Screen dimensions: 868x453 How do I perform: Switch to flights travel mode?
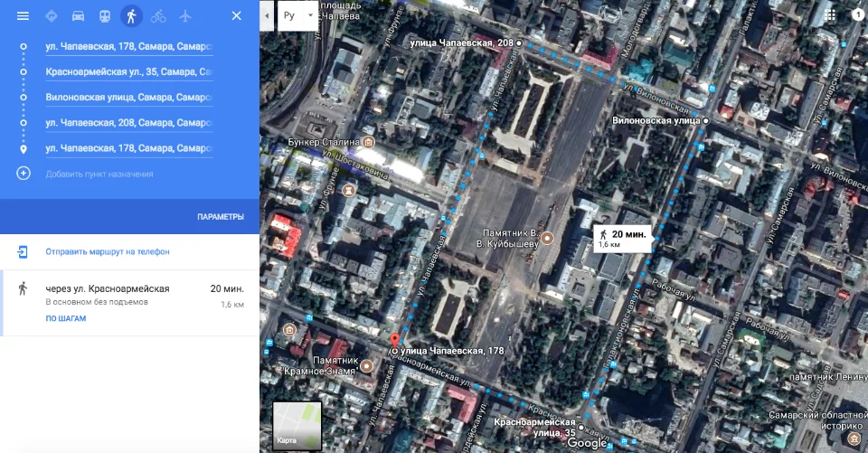coord(184,16)
